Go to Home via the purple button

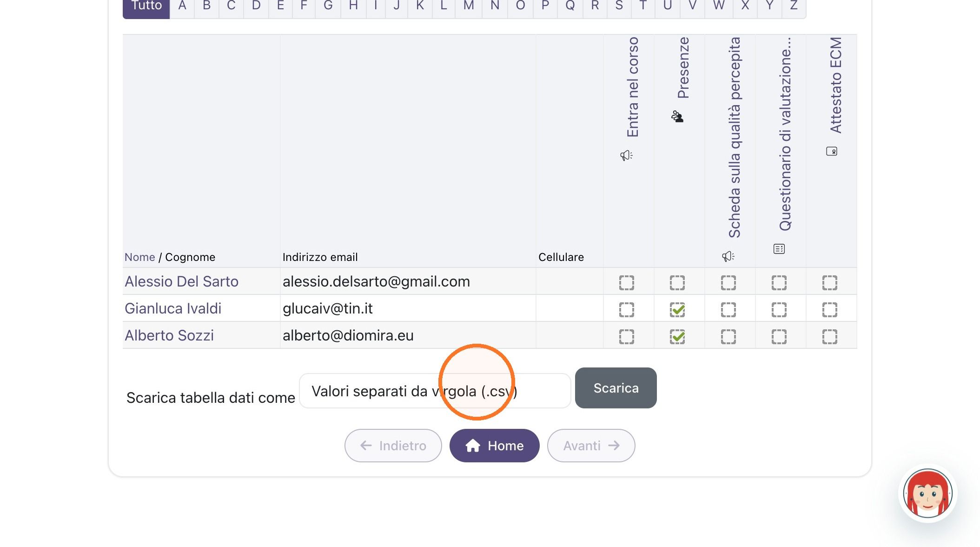click(495, 446)
